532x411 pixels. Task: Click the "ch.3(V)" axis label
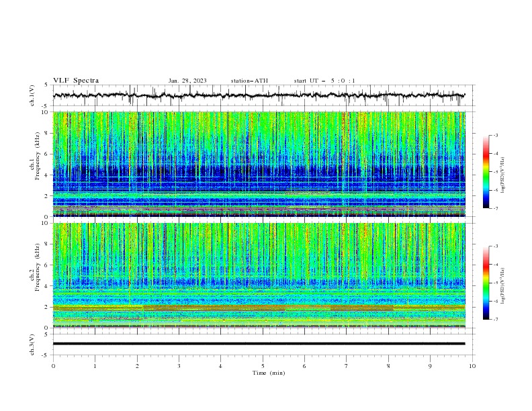point(32,345)
